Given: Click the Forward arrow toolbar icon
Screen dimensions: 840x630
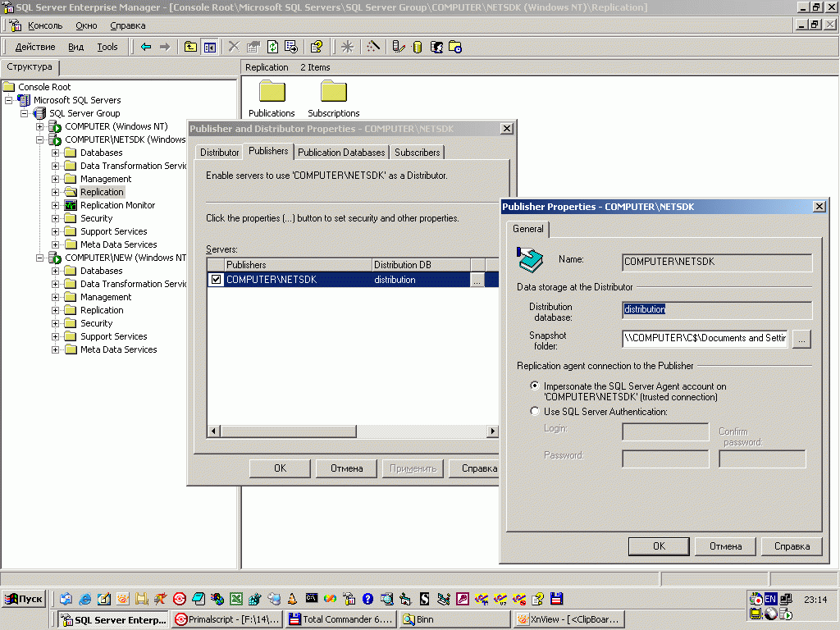Looking at the screenshot, I should (x=165, y=47).
